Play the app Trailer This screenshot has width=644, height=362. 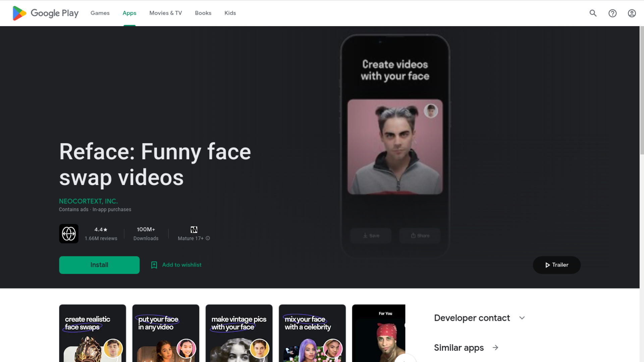[x=556, y=265]
